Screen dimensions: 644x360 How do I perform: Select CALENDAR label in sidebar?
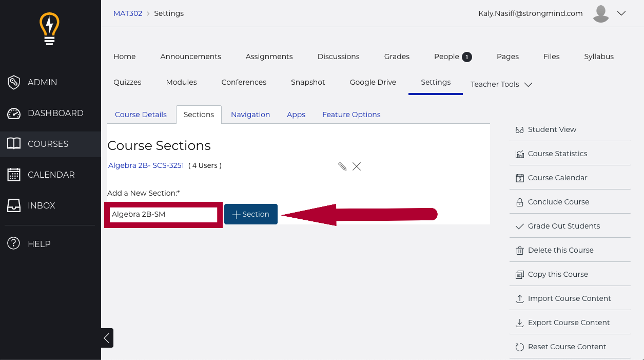pos(51,175)
